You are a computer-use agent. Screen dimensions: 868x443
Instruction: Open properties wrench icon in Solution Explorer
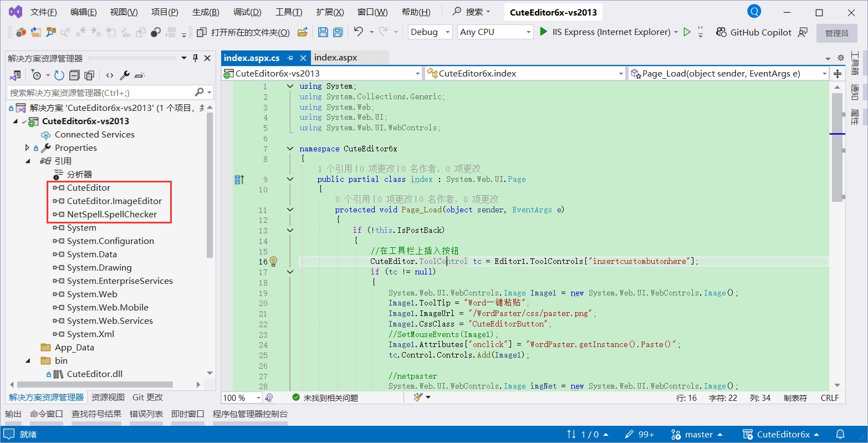[125, 75]
